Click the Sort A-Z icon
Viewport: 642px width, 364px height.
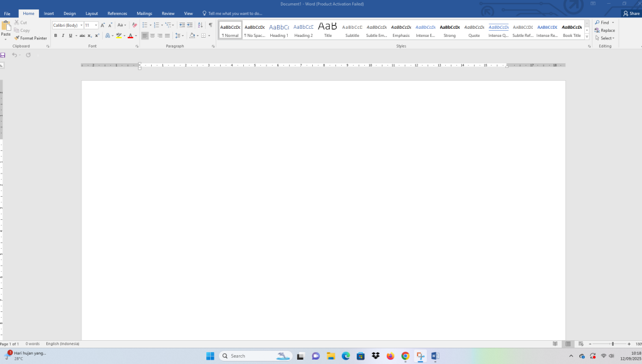201,25
